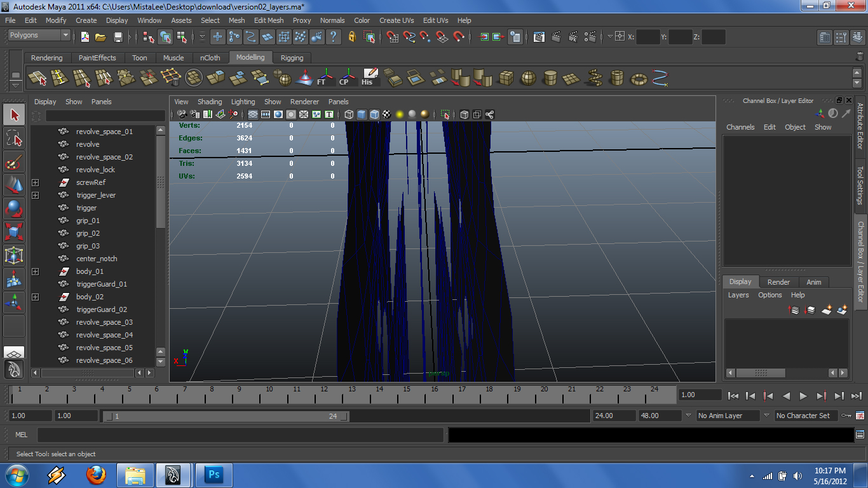Click the create new layer icon

coord(827,310)
